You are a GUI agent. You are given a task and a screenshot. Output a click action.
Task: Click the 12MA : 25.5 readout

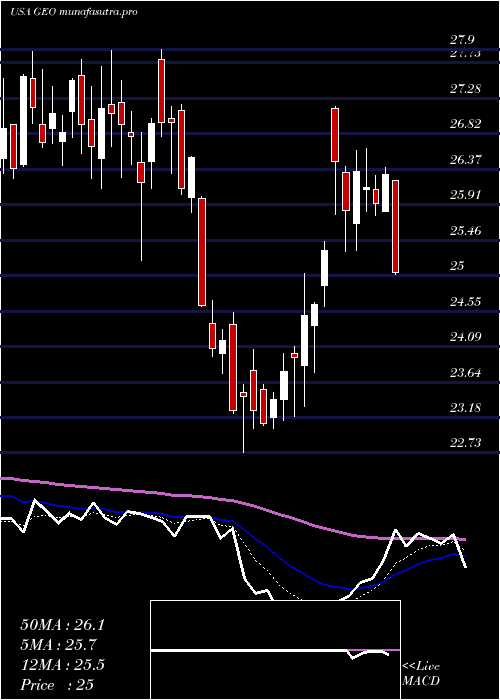pyautogui.click(x=62, y=665)
